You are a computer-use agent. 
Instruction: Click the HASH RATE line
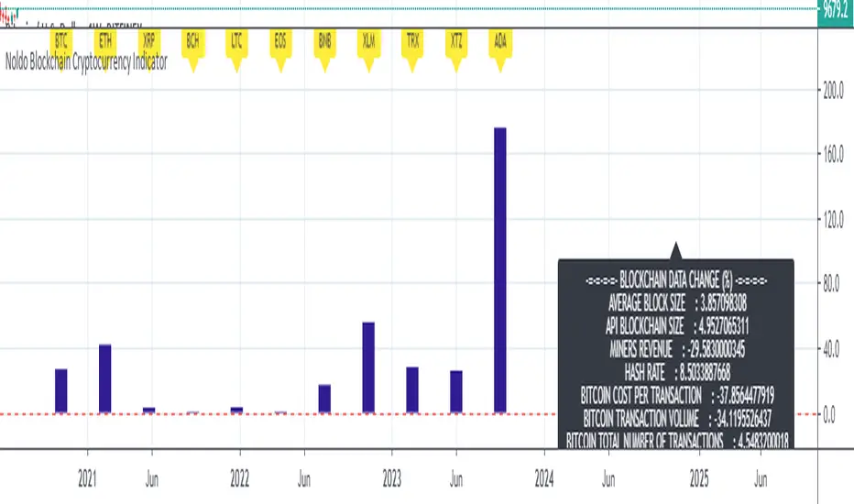[x=677, y=372]
